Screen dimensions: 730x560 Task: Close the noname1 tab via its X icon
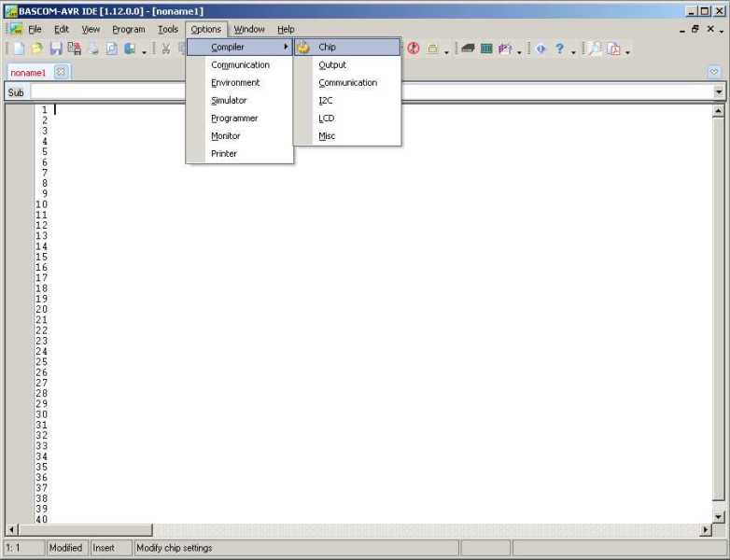61,72
